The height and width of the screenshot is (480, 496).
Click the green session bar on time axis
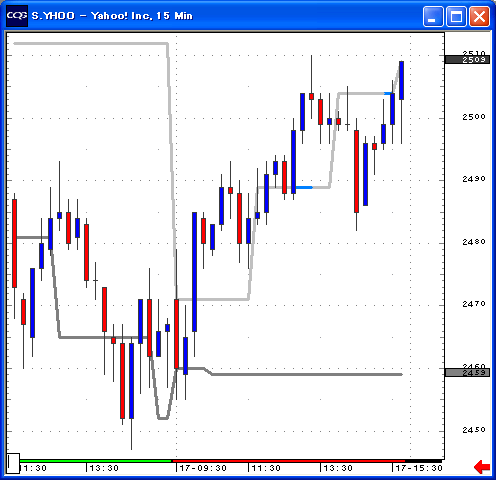95,461
